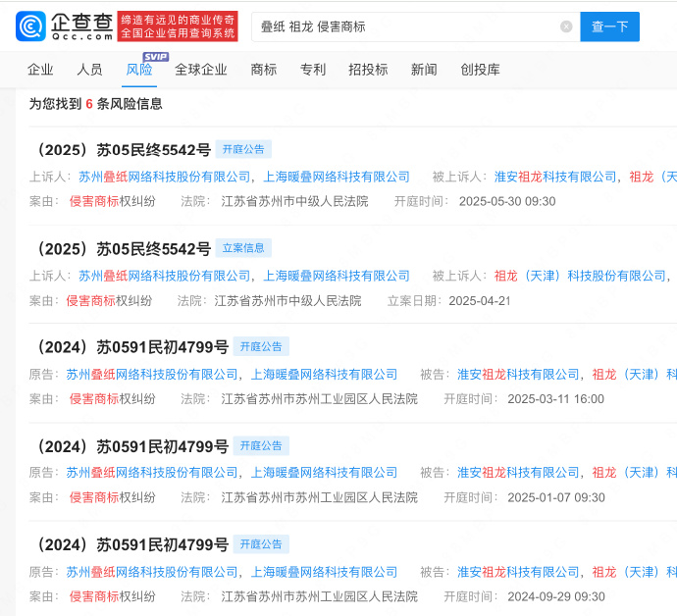Click the 查一下 search button
The height and width of the screenshot is (616, 677).
coord(609,26)
